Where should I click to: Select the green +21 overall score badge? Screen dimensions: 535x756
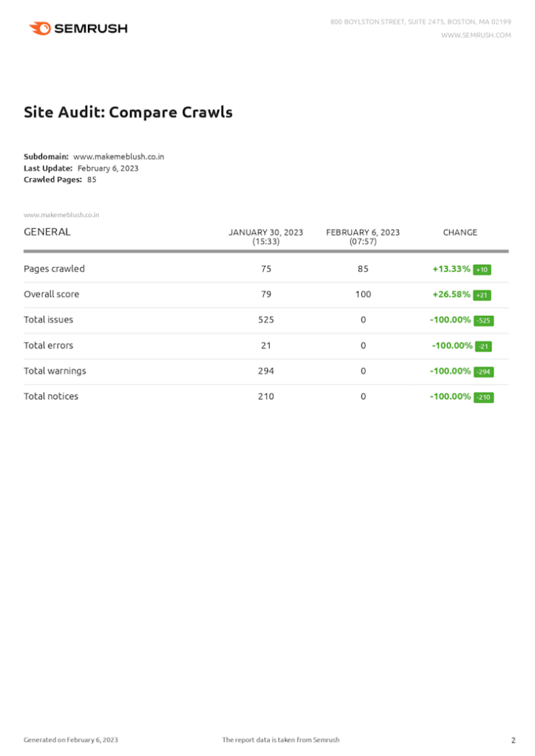coord(482,295)
